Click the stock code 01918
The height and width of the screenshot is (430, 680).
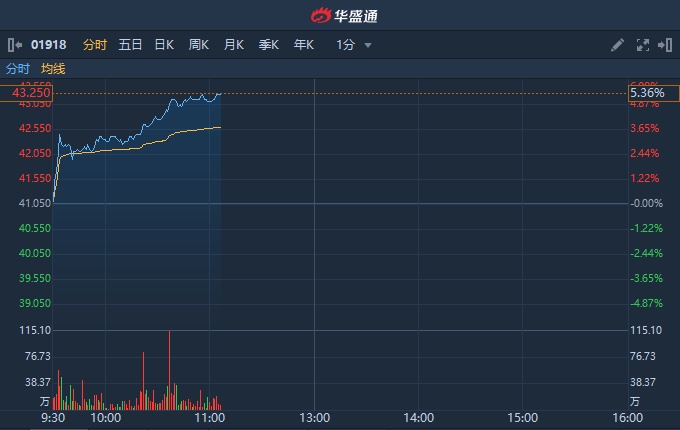pyautogui.click(x=46, y=45)
